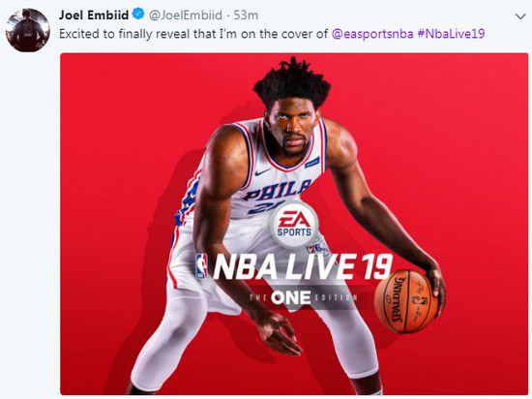Click the NBA LIVE 19 title text
The height and width of the screenshot is (399, 532).
pos(303,267)
